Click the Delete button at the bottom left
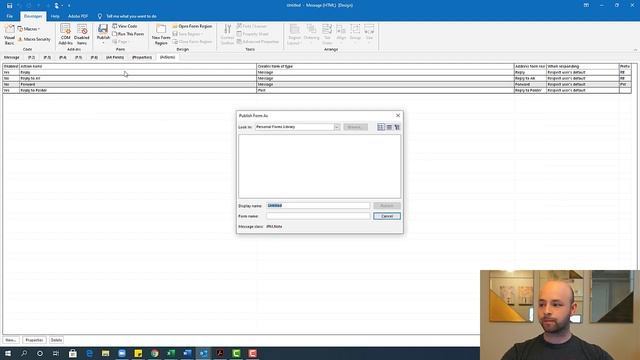Image resolution: width=640 pixels, height=360 pixels. pos(56,340)
